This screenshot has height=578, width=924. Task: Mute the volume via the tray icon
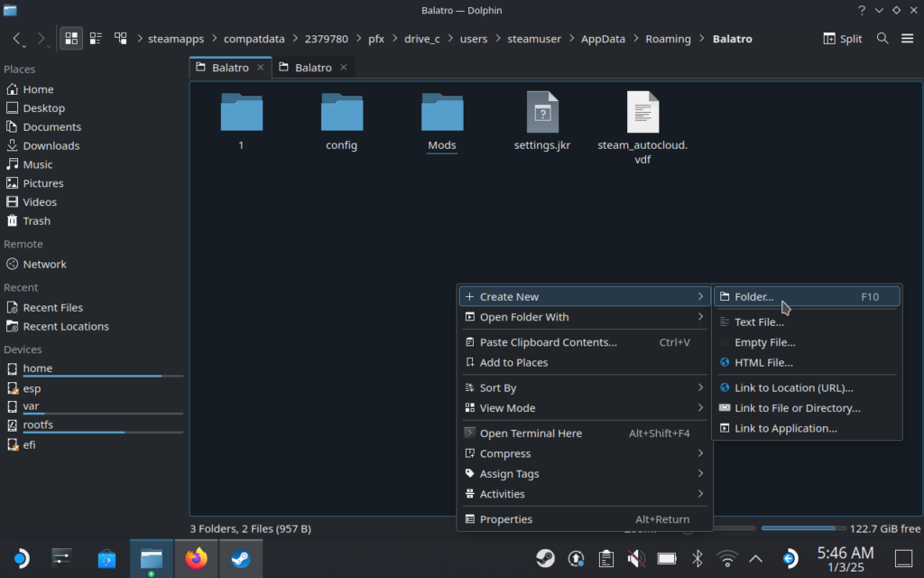637,559
